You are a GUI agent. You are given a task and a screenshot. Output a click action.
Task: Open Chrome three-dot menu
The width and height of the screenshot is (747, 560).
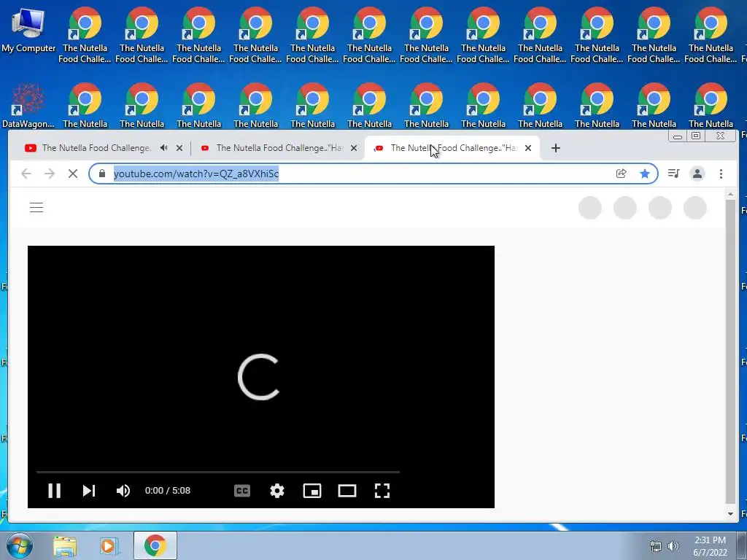(721, 174)
